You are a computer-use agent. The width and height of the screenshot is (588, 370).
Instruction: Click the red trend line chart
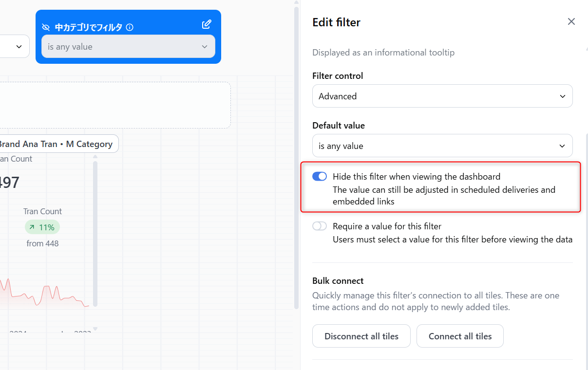[x=49, y=294]
